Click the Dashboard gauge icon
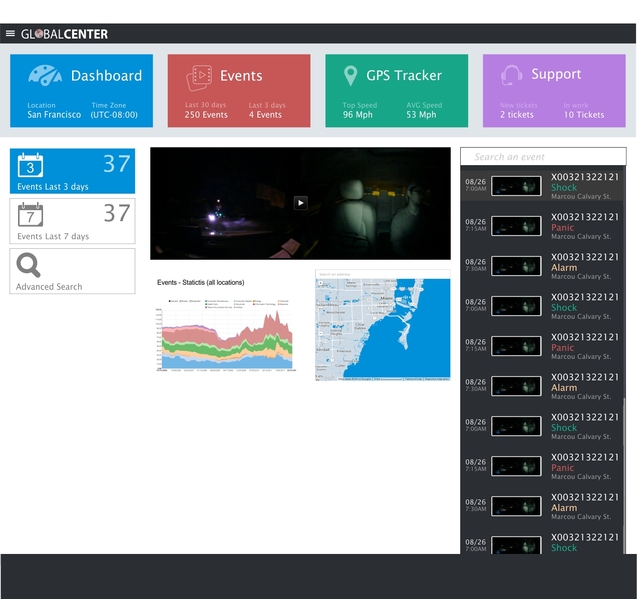Image resolution: width=637 pixels, height=599 pixels. 45,75
